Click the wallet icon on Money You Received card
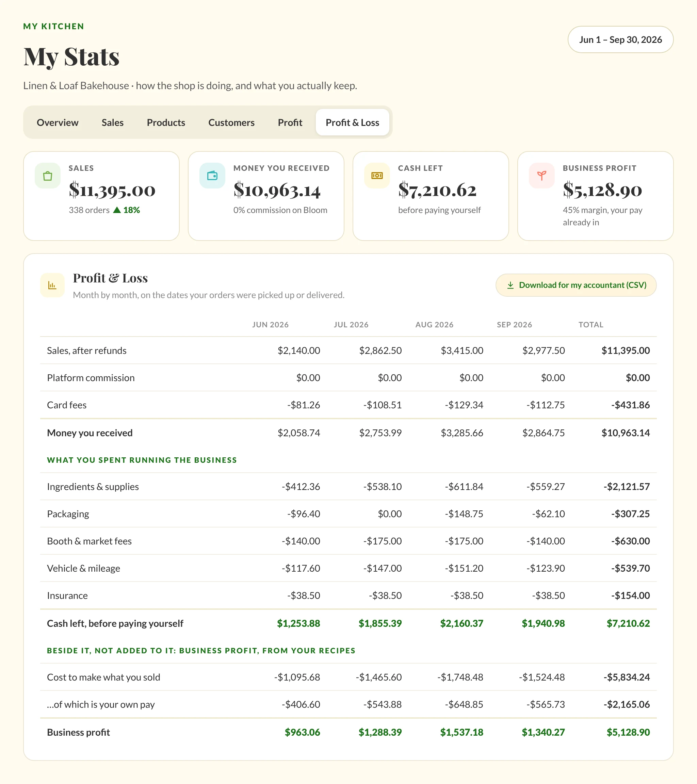This screenshot has width=697, height=784. (x=212, y=176)
